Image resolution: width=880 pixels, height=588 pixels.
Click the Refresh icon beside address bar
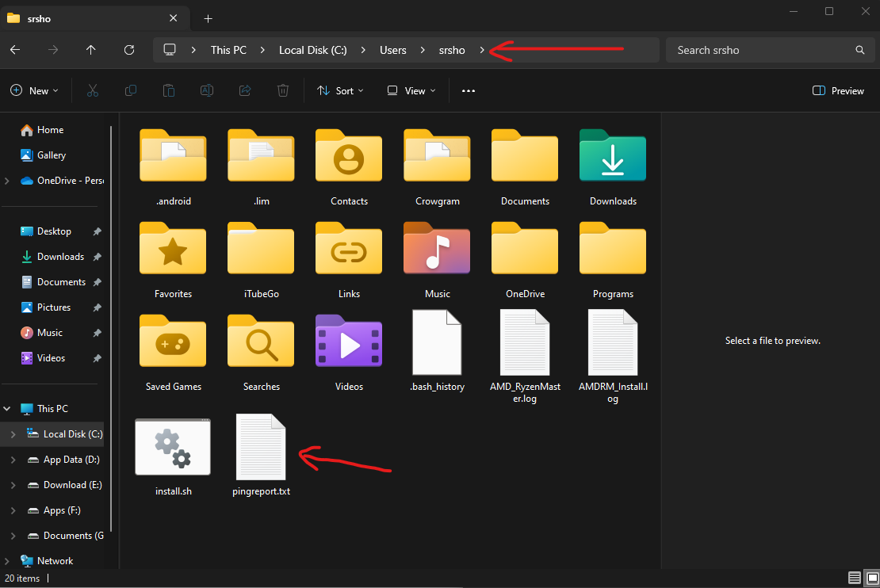pos(129,50)
